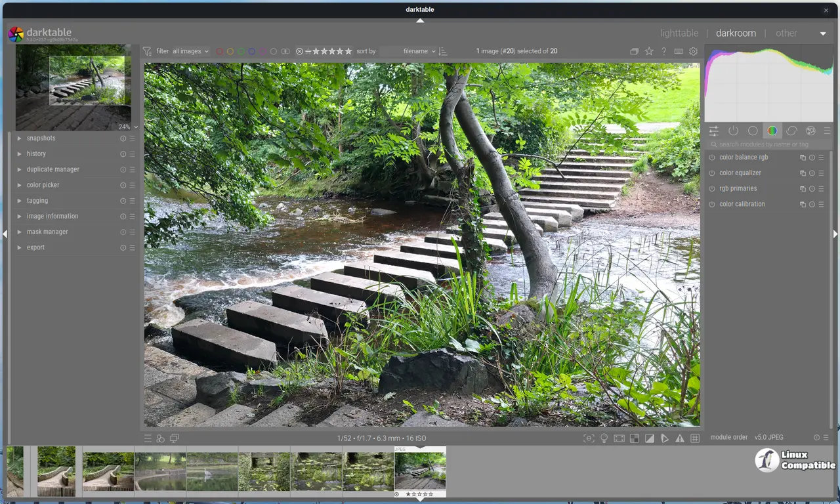The width and height of the screenshot is (840, 504).
Task: Open the keyboard shortcuts icon
Action: [x=679, y=51]
